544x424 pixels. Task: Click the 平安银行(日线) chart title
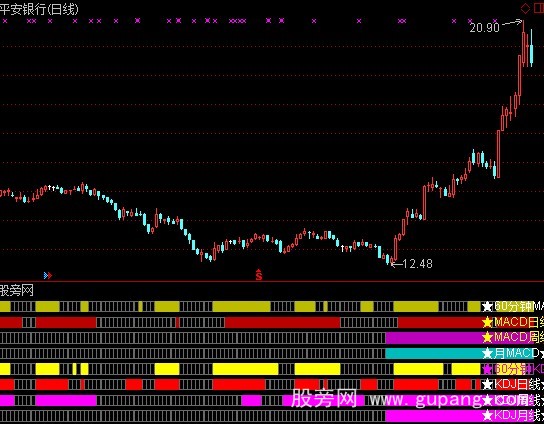39,9
